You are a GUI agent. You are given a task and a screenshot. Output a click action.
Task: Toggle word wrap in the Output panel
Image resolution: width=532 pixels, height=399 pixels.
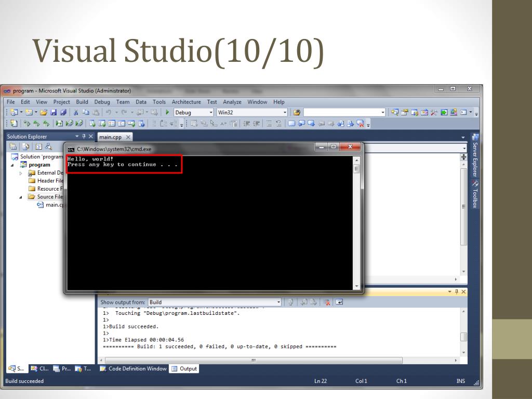click(x=339, y=302)
